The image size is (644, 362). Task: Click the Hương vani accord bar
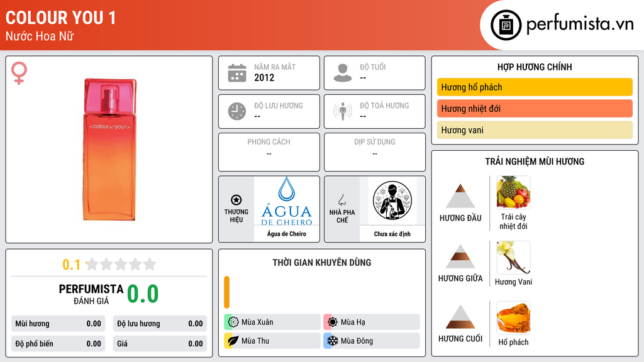point(535,129)
